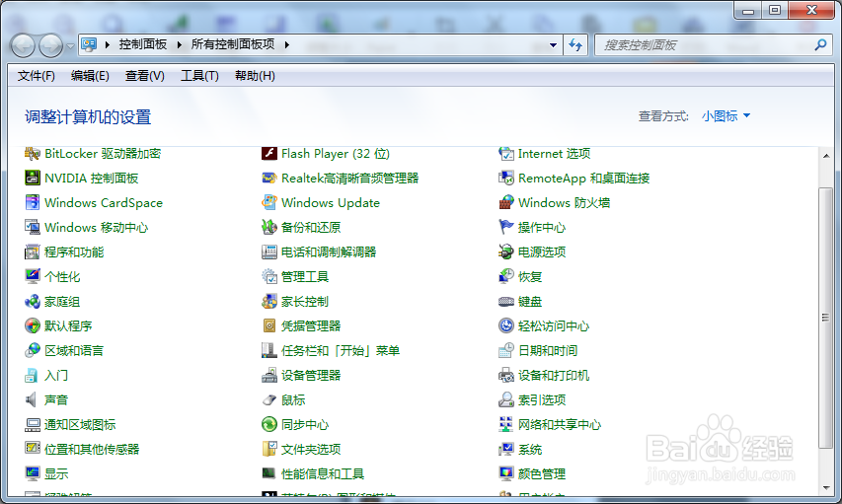Open the 区域和语言 globe icon
The width and height of the screenshot is (842, 504).
33,350
